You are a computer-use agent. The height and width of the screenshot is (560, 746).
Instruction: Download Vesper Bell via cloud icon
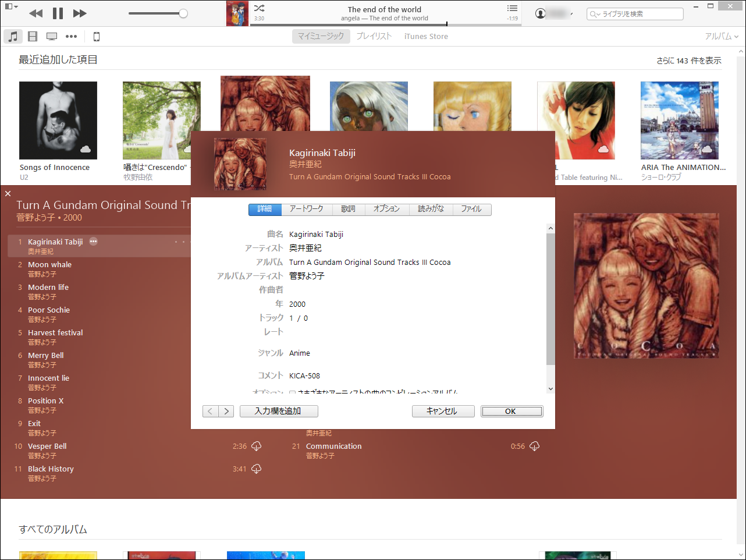(x=257, y=446)
